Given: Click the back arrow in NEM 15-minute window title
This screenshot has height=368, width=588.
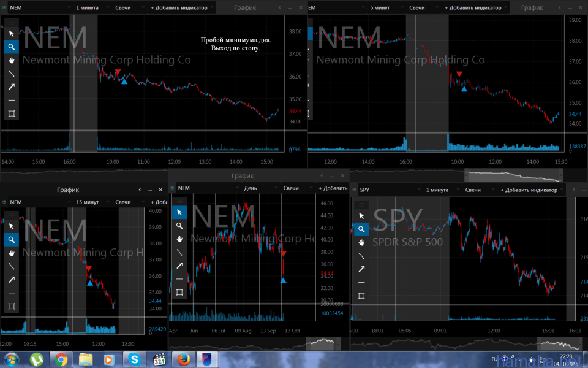Looking at the screenshot, I should click(140, 190).
